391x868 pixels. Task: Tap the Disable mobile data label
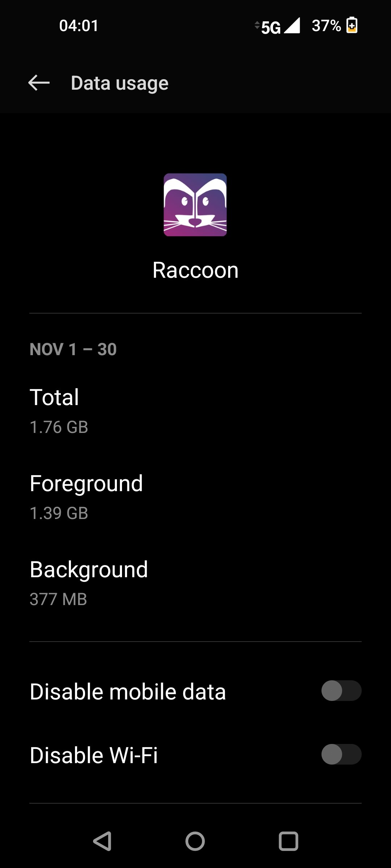tap(128, 692)
